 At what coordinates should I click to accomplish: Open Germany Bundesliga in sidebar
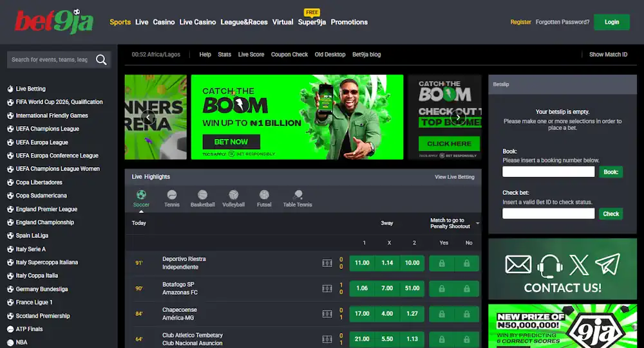(x=42, y=289)
